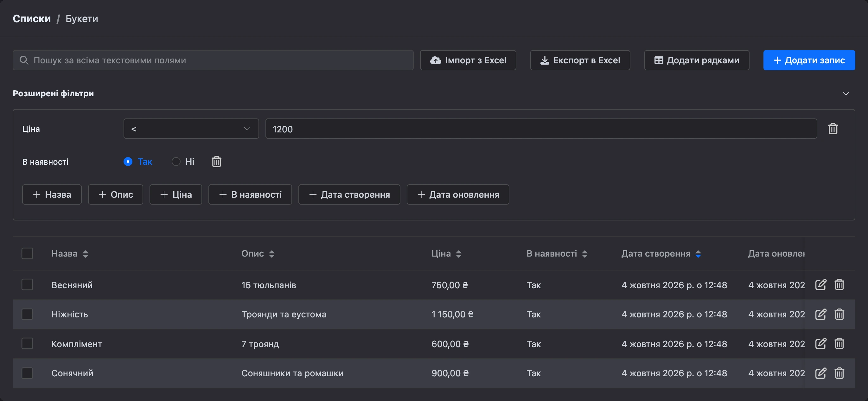Delete the Ніжність record
This screenshot has width=868, height=401.
(x=839, y=314)
